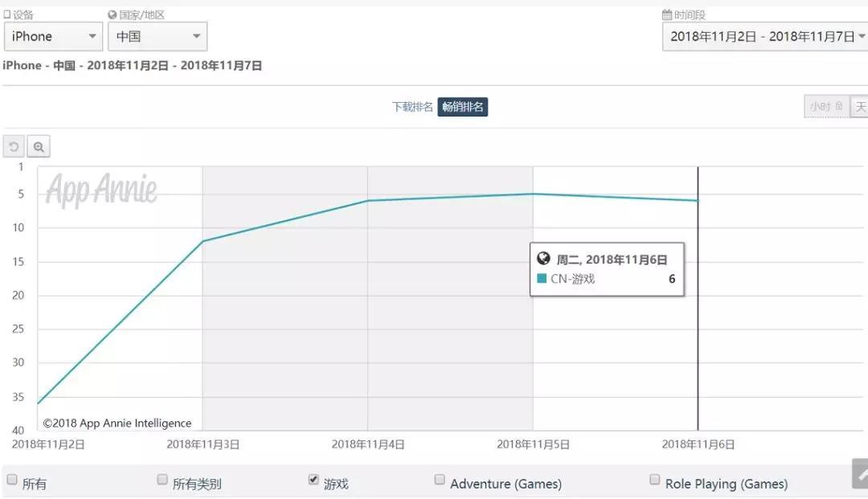Screen dimensions: 868x499
Task: Click the 小时 hourly view button
Action: tap(826, 106)
